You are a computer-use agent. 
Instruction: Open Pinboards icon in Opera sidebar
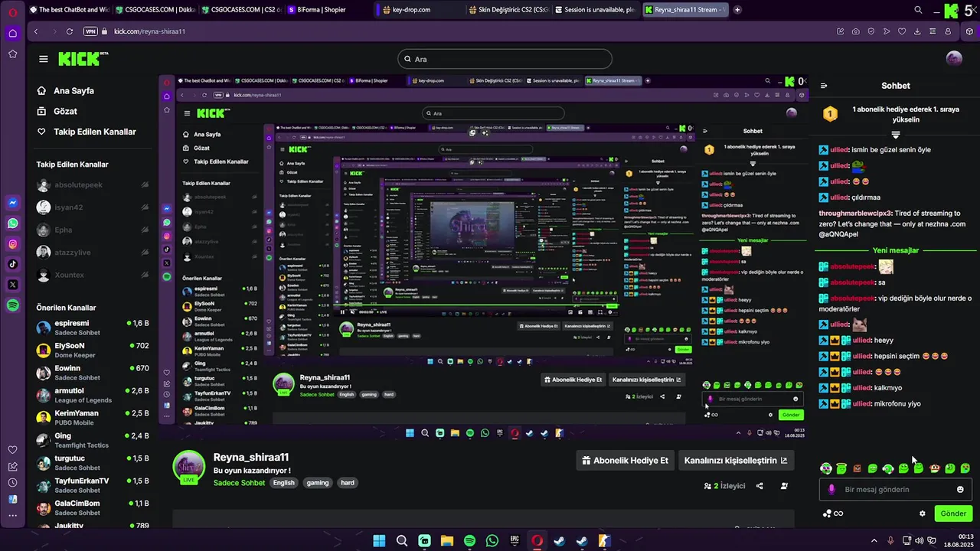(12, 466)
